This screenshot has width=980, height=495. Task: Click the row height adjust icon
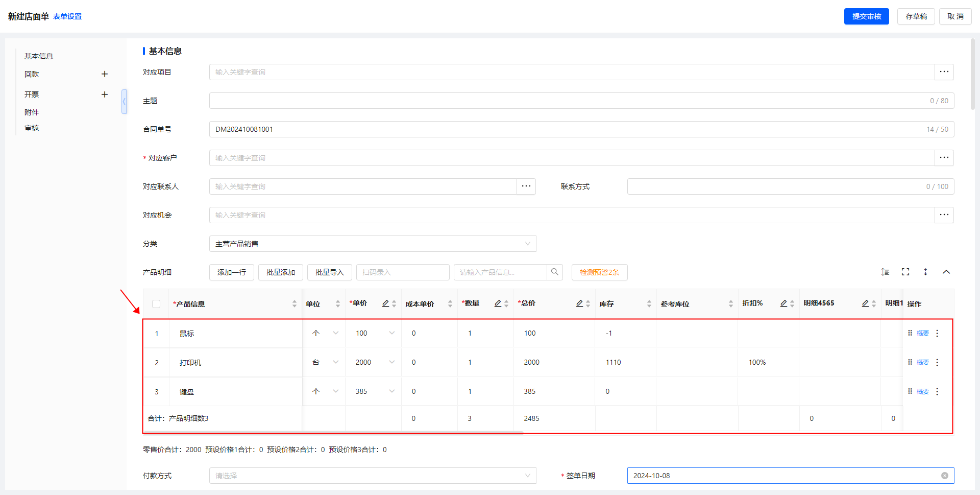click(x=925, y=272)
